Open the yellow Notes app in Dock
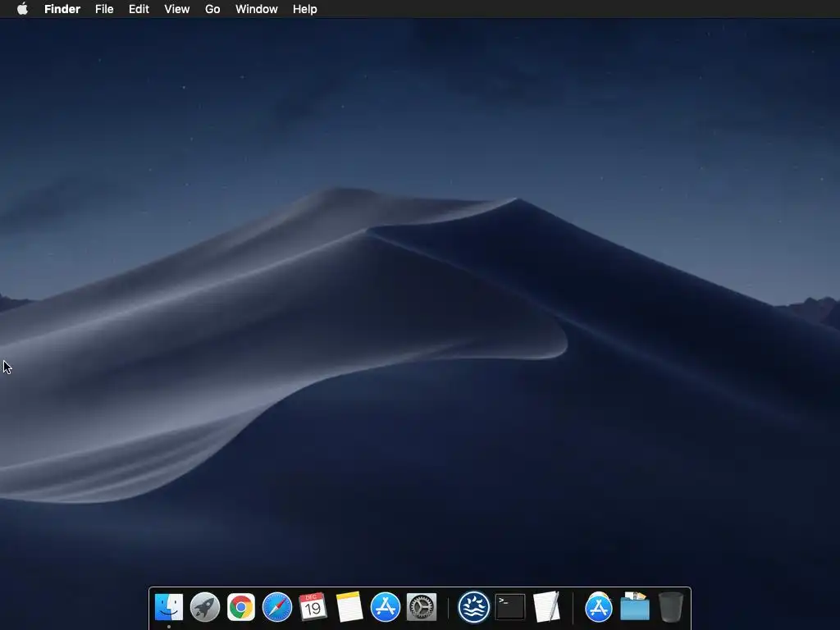 click(349, 607)
